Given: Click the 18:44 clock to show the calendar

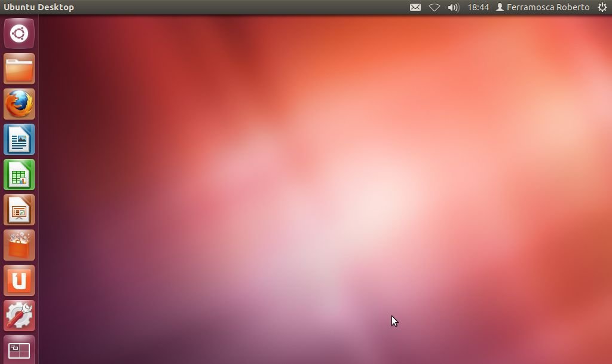Looking at the screenshot, I should pyautogui.click(x=478, y=7).
